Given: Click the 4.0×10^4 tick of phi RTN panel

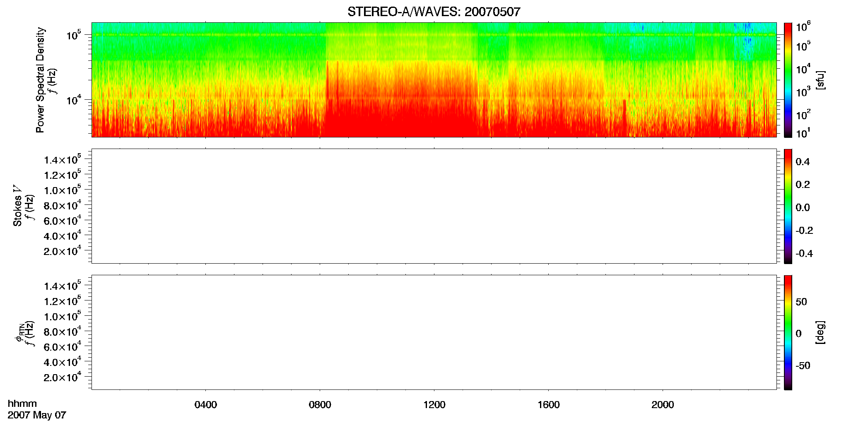Looking at the screenshot, I should tap(63, 361).
